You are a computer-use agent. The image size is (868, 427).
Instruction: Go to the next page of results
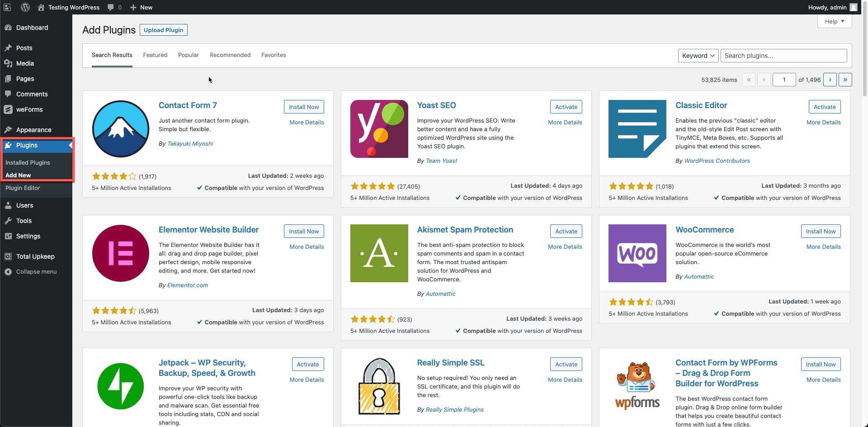pos(830,80)
